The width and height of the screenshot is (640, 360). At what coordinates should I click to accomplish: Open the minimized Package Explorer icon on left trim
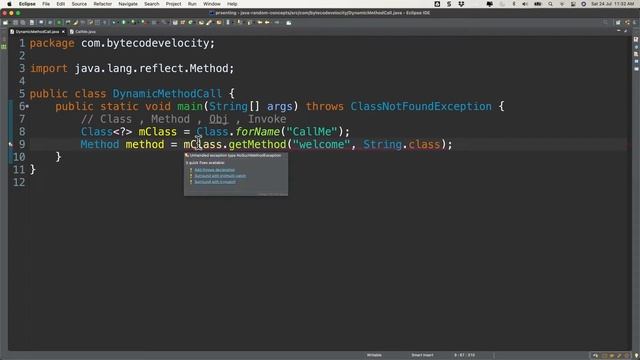point(4,47)
